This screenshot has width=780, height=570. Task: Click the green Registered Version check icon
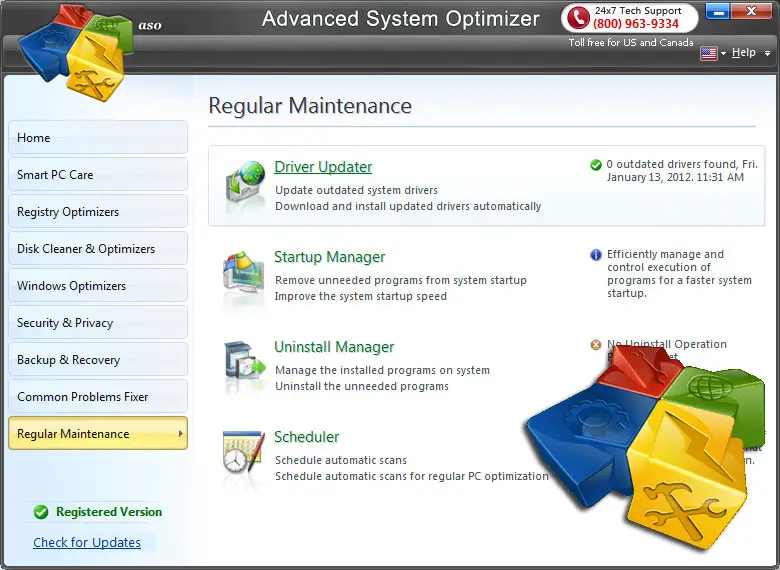click(41, 512)
